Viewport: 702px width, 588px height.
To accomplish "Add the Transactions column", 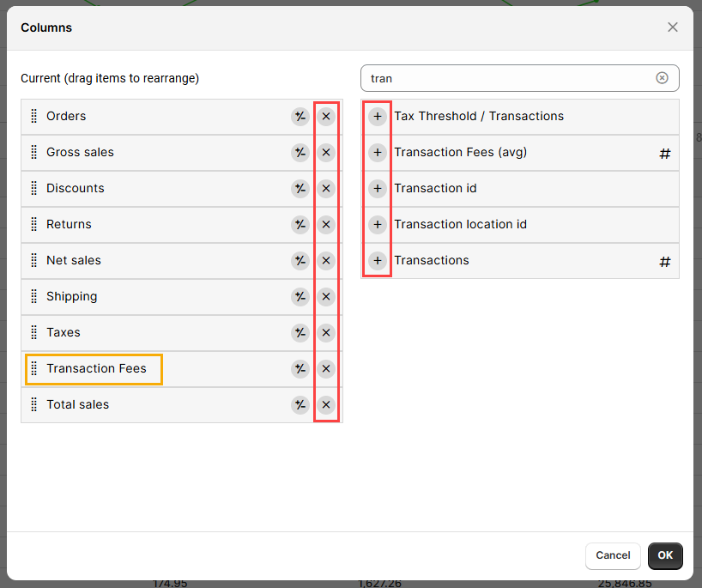I will (x=378, y=261).
